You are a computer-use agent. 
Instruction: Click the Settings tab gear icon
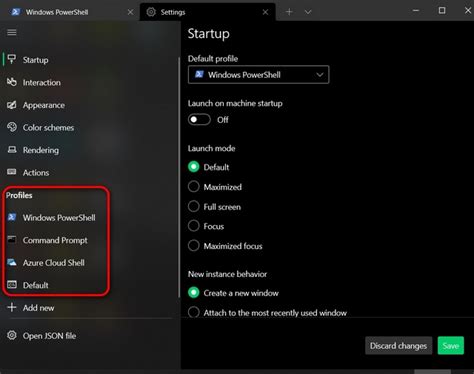coord(151,12)
